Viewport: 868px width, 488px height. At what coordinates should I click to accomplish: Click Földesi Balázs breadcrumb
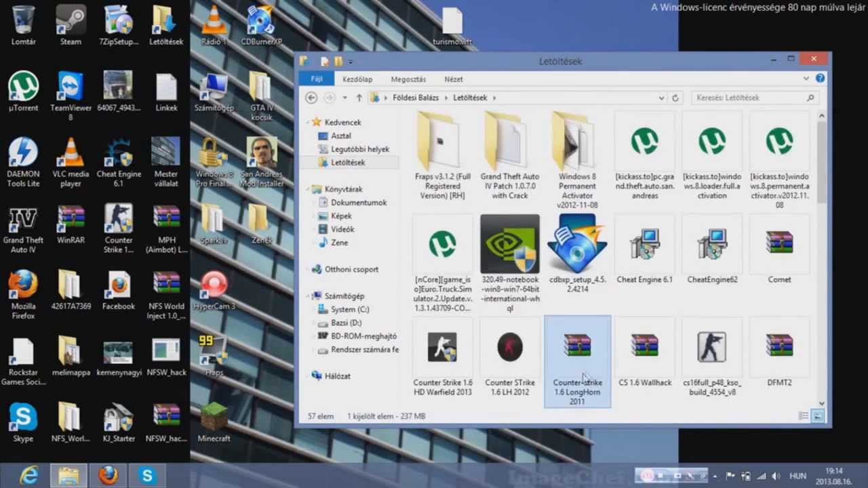(x=416, y=98)
